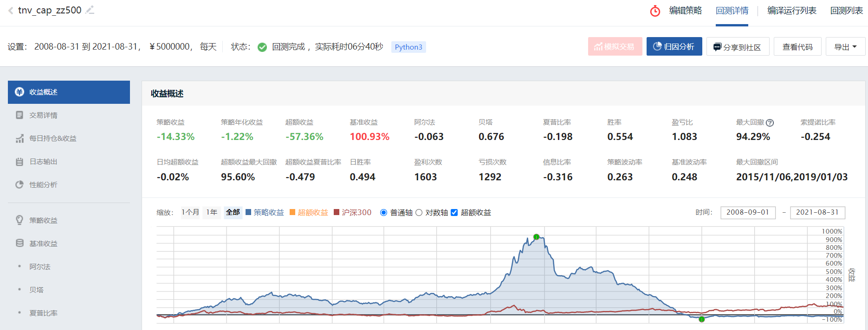This screenshot has height=330, width=868.
Task: Click 分享到社区 button
Action: pyautogui.click(x=738, y=47)
